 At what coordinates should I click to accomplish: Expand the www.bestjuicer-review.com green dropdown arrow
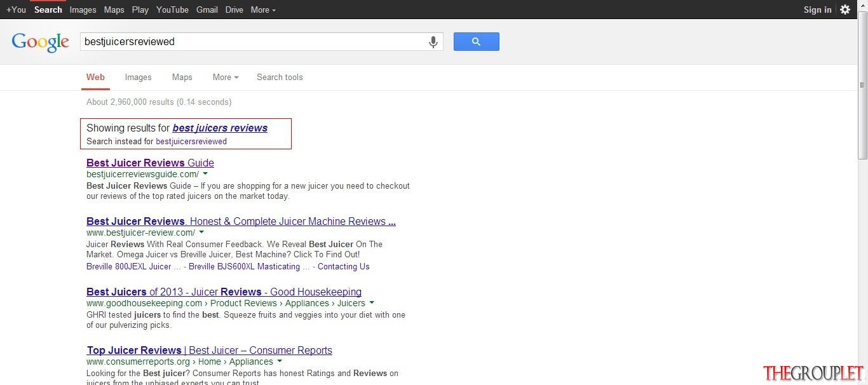point(201,232)
